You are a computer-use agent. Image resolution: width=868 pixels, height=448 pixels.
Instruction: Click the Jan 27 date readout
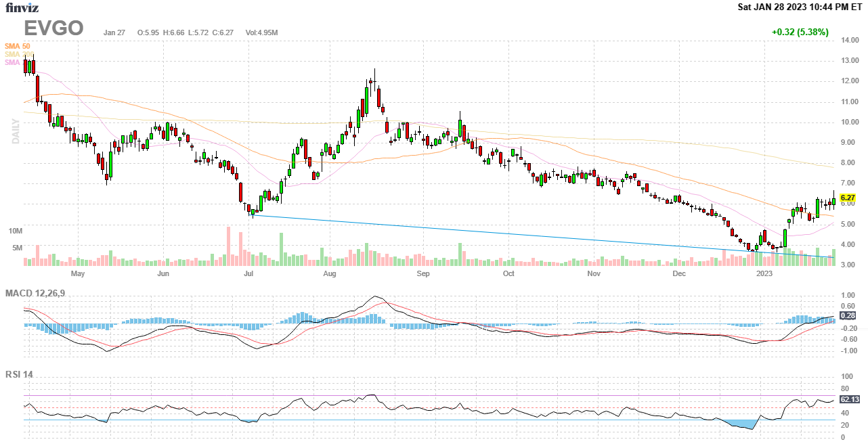pyautogui.click(x=116, y=32)
